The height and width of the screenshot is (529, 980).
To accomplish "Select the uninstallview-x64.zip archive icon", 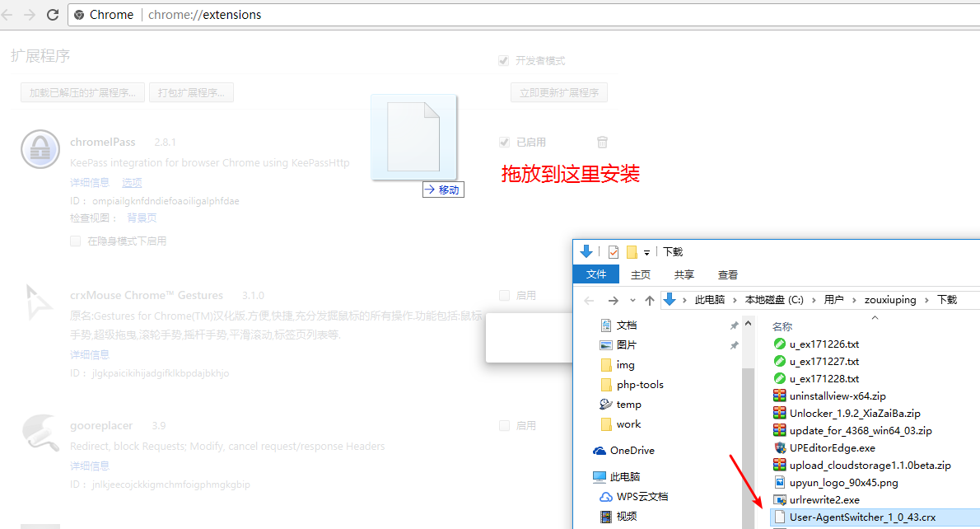I will 779,396.
